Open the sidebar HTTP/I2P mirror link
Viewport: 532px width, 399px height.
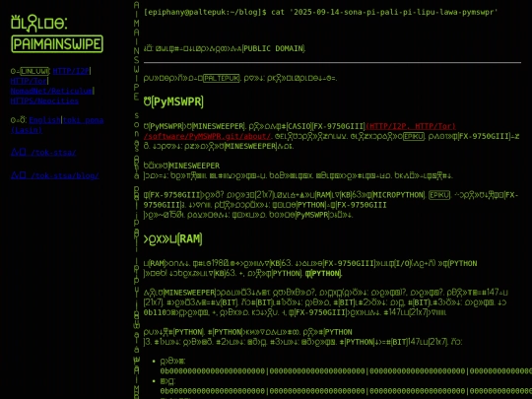71,71
